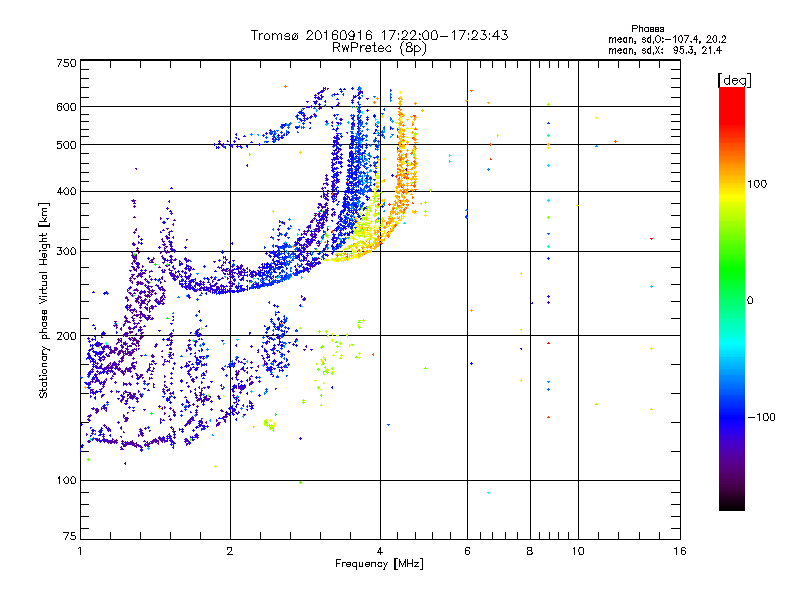Click the x-axis tick label '2'

[230, 551]
